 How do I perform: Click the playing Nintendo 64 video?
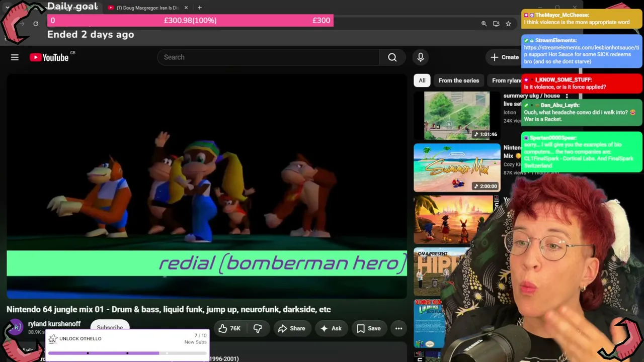tap(207, 186)
